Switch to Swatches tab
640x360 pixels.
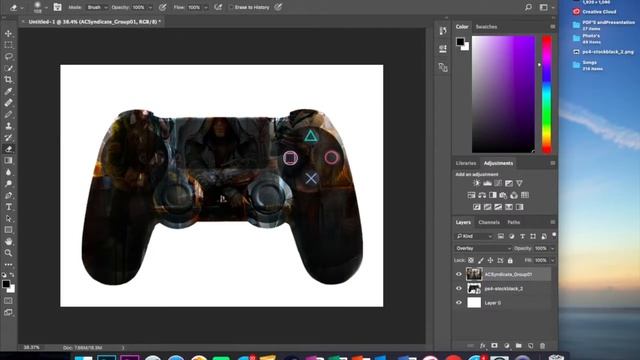[x=486, y=27]
